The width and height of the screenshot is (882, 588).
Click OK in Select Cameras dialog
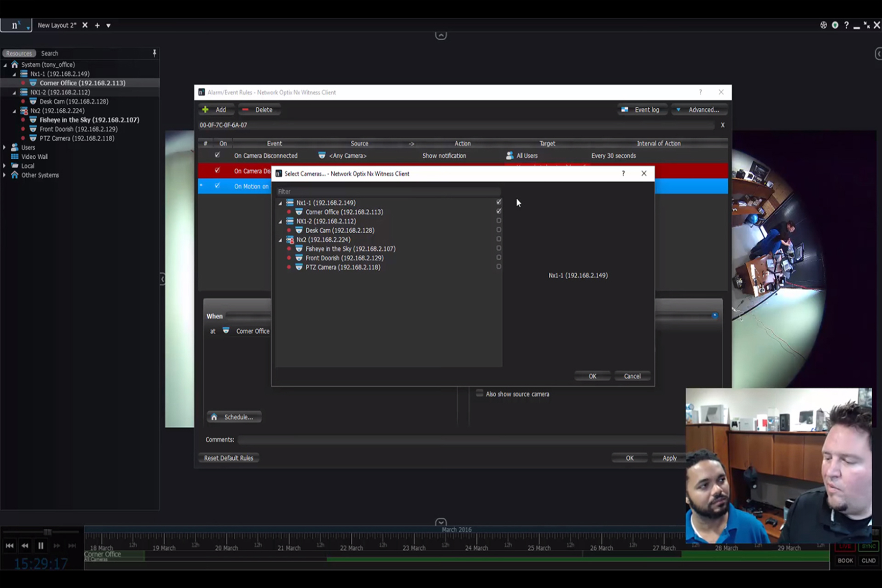592,376
